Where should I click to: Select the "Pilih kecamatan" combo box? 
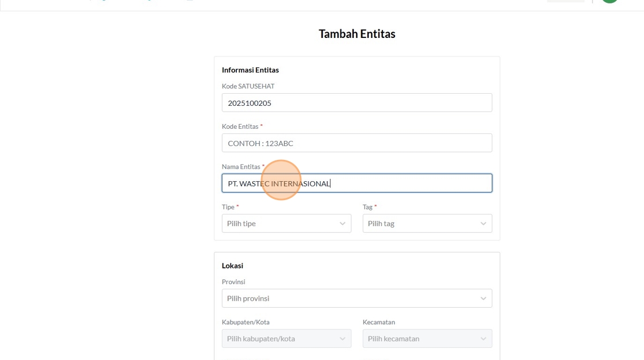pos(423,339)
